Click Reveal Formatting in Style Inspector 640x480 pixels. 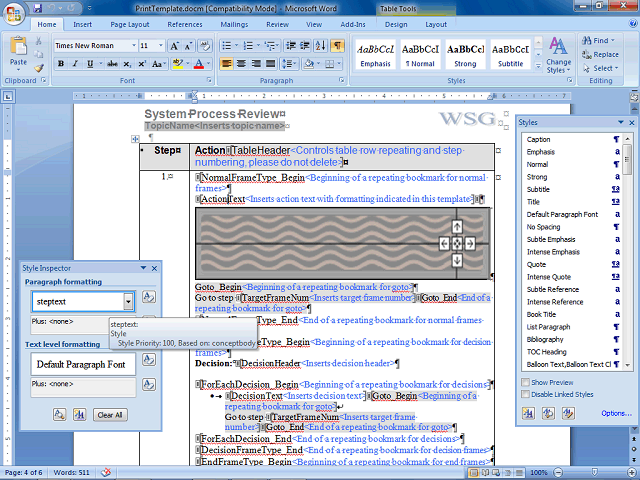tap(60, 415)
